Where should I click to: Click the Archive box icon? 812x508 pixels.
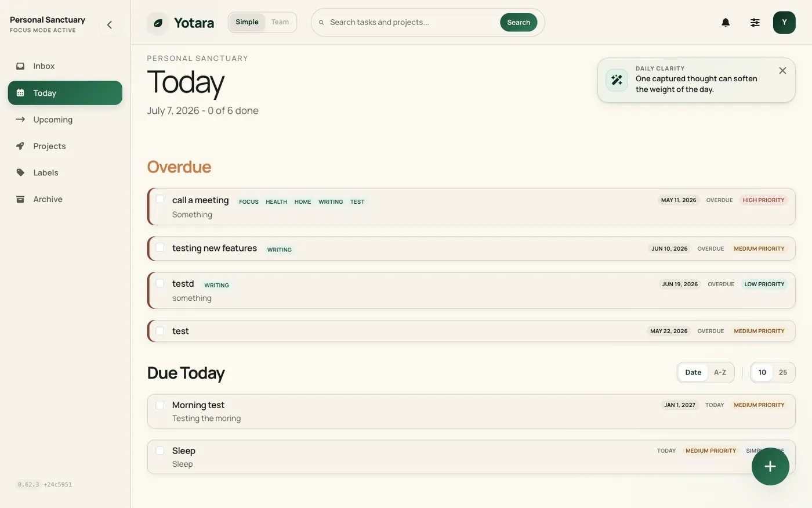point(20,199)
